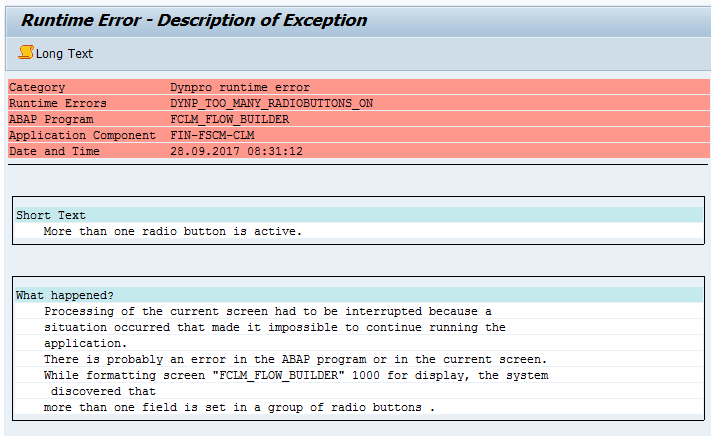Select the Category label
Screen dimensions: 711x436
point(37,87)
